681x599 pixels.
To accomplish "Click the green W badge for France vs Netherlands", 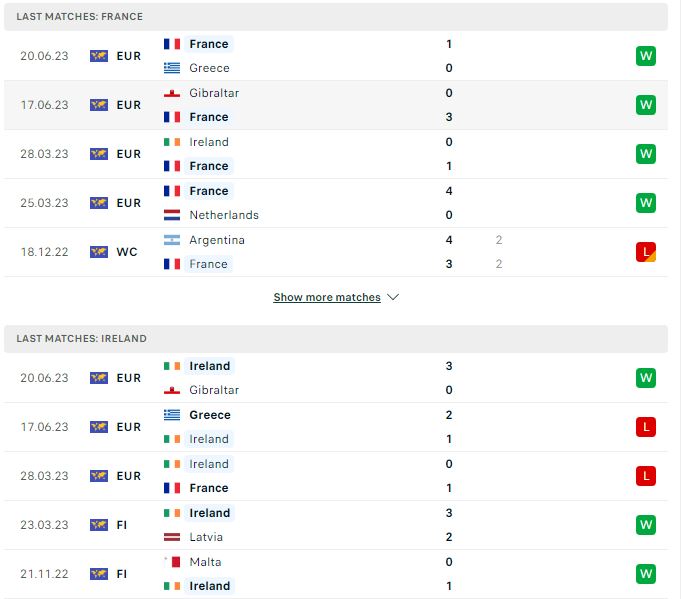I will (646, 203).
